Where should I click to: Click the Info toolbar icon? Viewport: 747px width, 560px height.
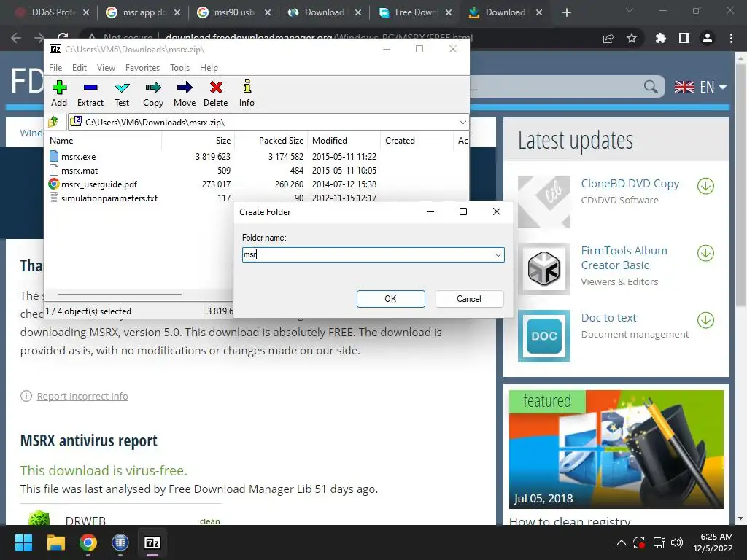[247, 87]
